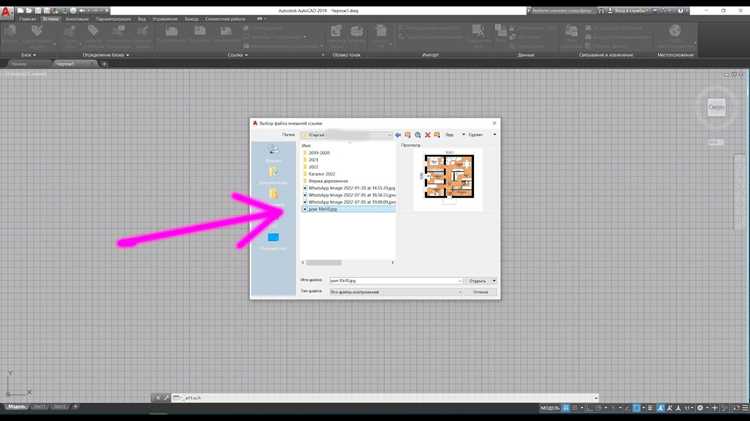Open the Documents location in dialog sidebar
This screenshot has width=750, height=421.
coord(273,175)
